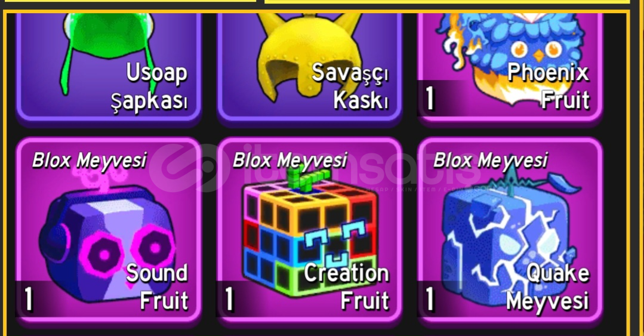Click Blox Meyvesi tag on Quake card

tap(491, 161)
